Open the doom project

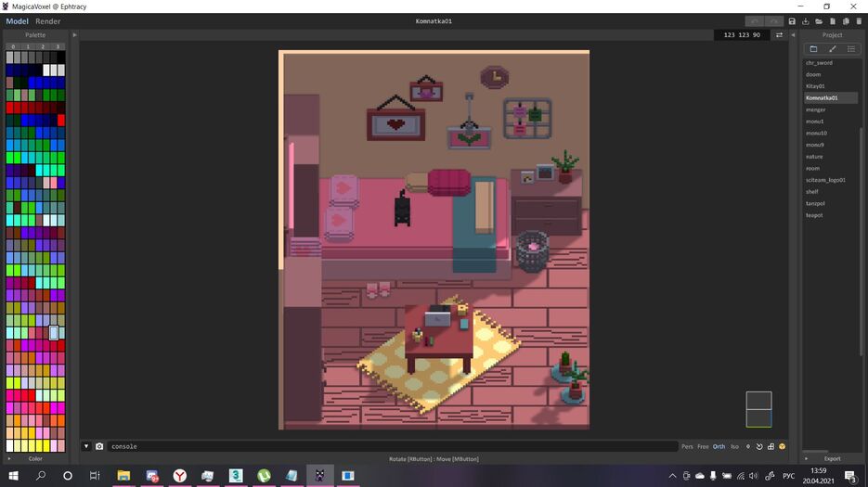click(813, 74)
